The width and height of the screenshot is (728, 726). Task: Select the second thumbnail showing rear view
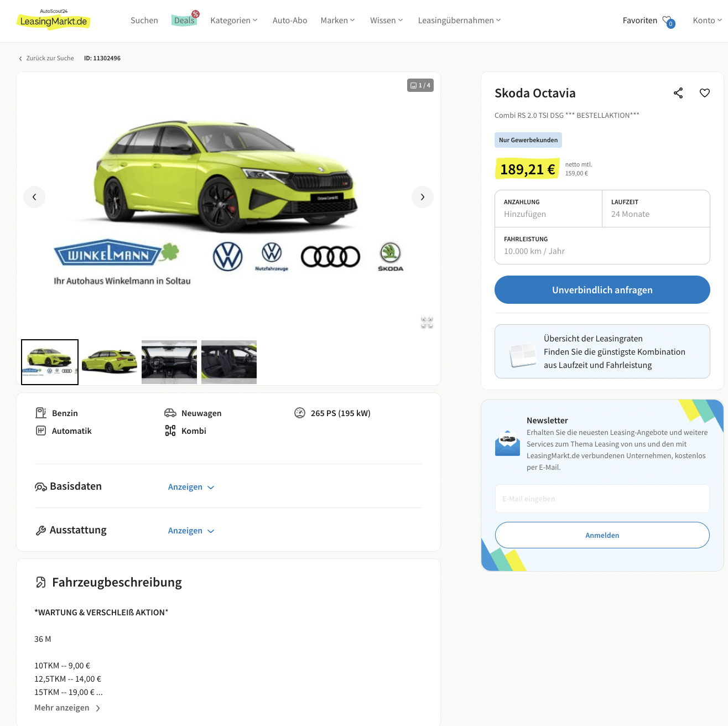point(110,362)
